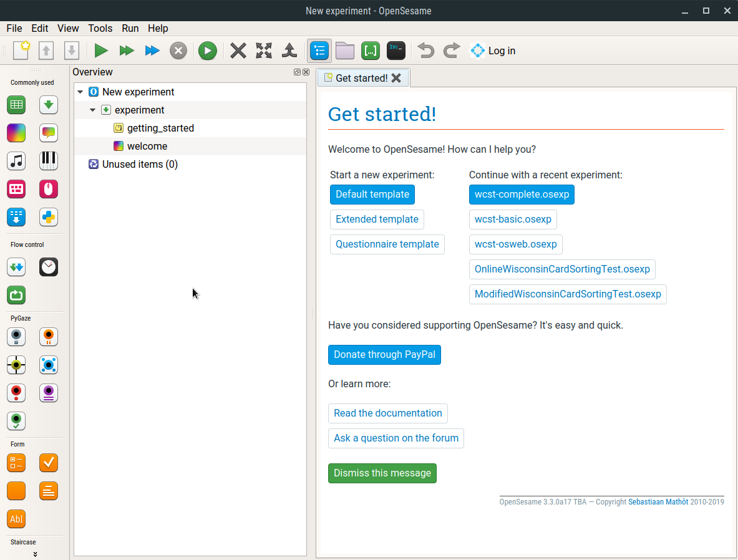Select the sampler music note icon
The width and height of the screenshot is (738, 560).
pyautogui.click(x=16, y=161)
